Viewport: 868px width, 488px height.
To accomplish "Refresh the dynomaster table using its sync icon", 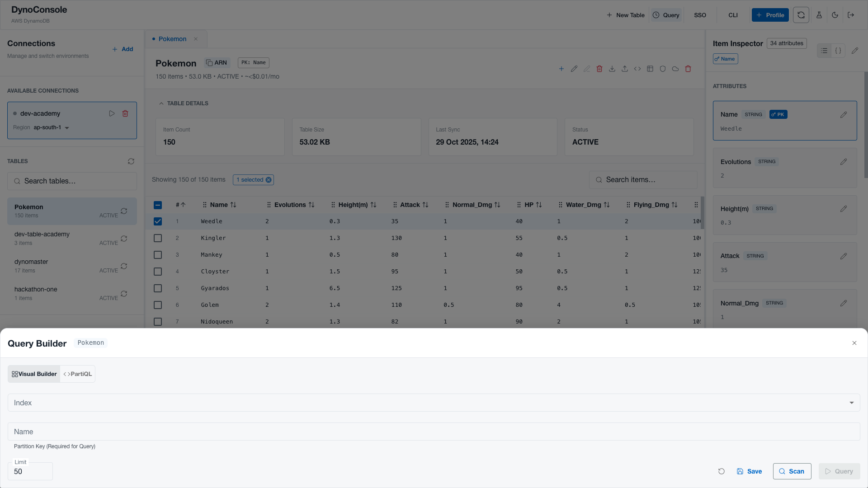I will (x=124, y=266).
